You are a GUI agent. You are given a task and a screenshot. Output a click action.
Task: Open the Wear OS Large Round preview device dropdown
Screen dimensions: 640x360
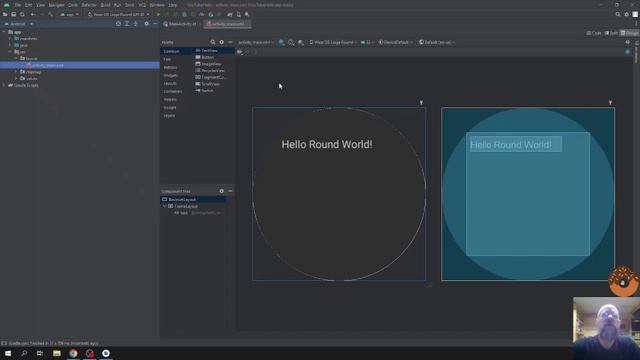click(x=333, y=42)
